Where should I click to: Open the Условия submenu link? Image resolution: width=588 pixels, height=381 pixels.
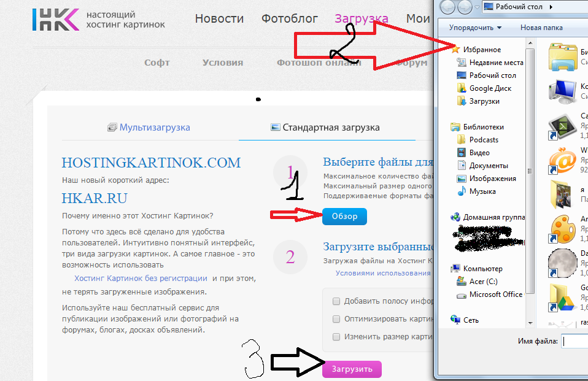pos(223,63)
